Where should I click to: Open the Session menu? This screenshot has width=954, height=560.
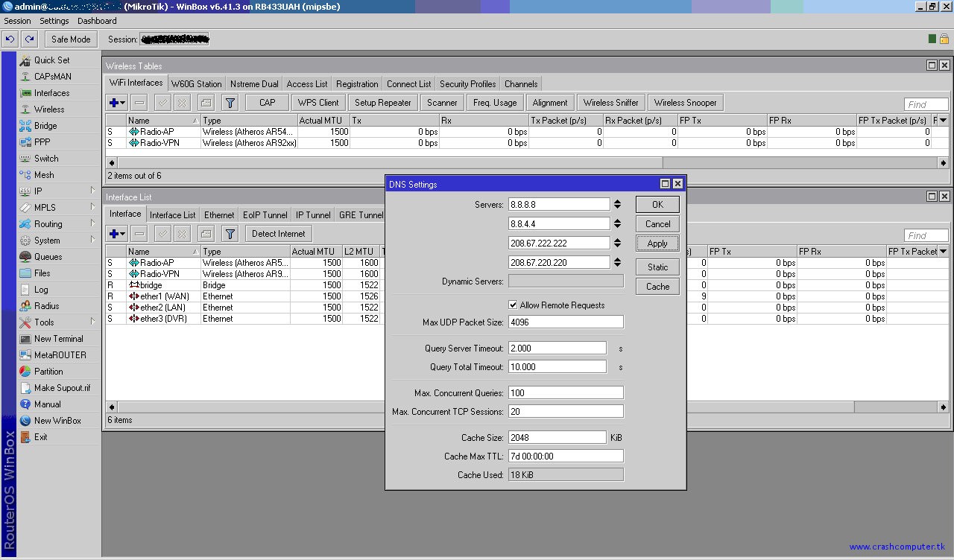click(17, 21)
